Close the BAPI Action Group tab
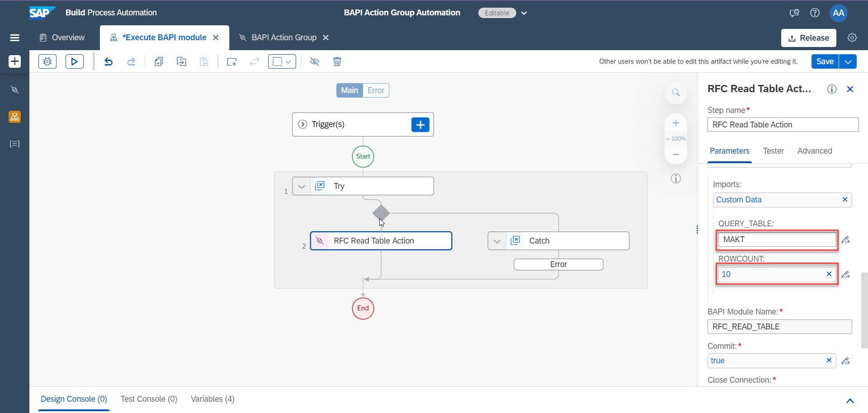 [325, 38]
